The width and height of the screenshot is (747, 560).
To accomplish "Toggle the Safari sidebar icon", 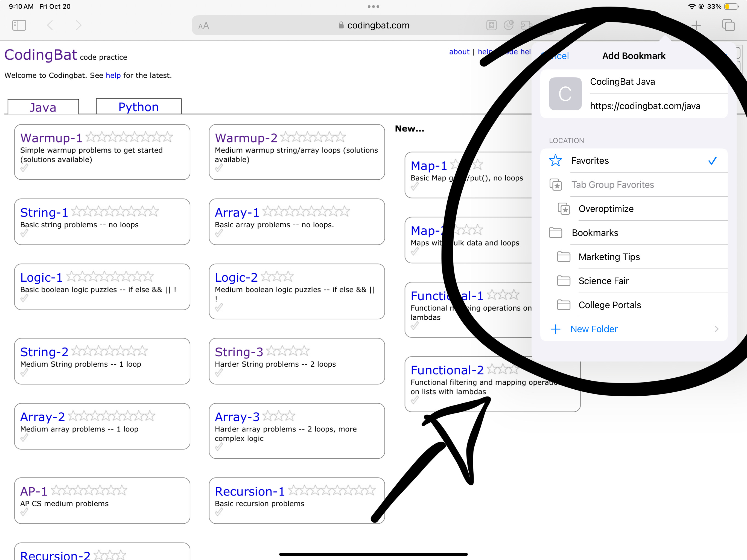I will coord(19,25).
